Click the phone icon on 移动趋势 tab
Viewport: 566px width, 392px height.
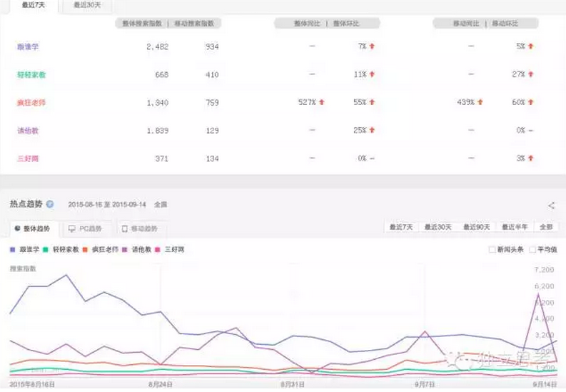[125, 229]
